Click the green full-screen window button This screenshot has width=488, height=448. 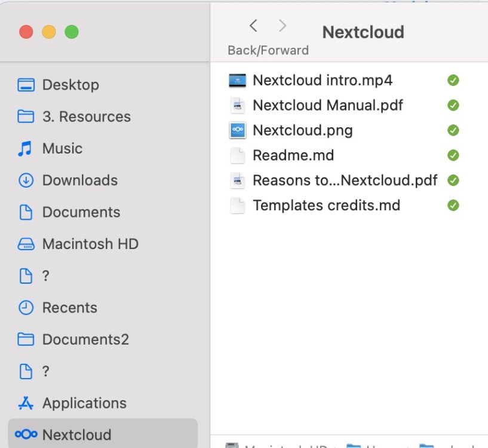(72, 32)
